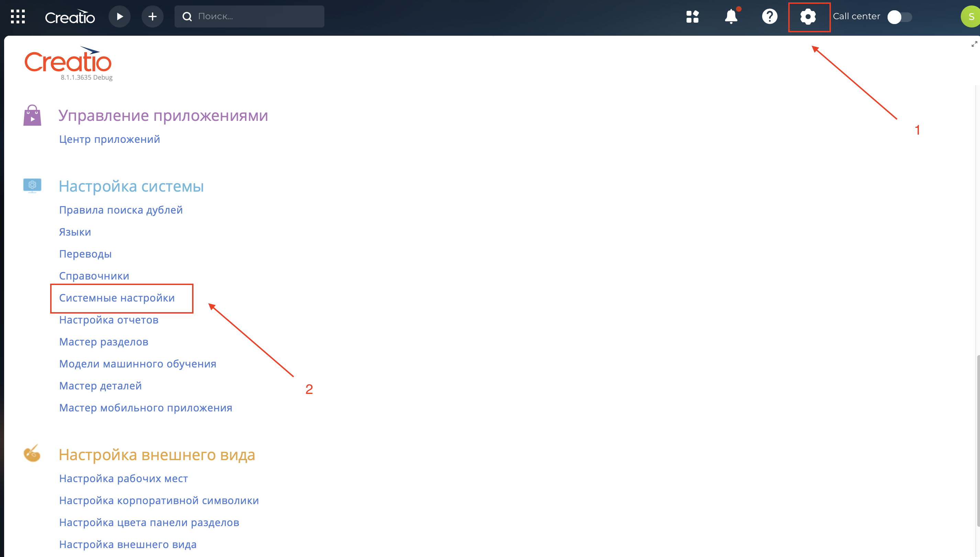Open Системные настройки link
980x557 pixels.
coord(117,298)
